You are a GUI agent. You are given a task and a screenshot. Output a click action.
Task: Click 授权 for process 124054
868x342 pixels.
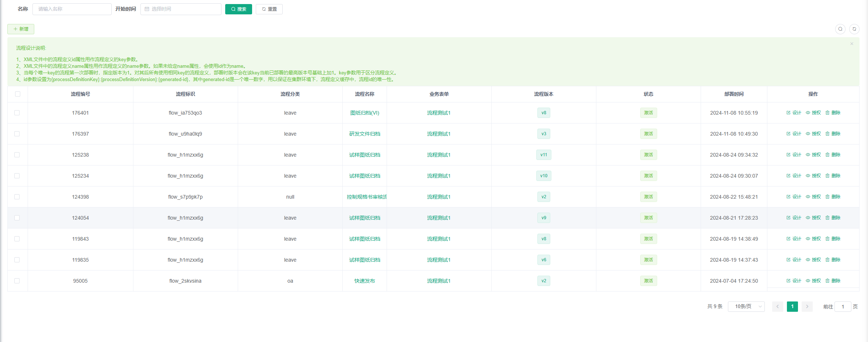click(x=813, y=218)
